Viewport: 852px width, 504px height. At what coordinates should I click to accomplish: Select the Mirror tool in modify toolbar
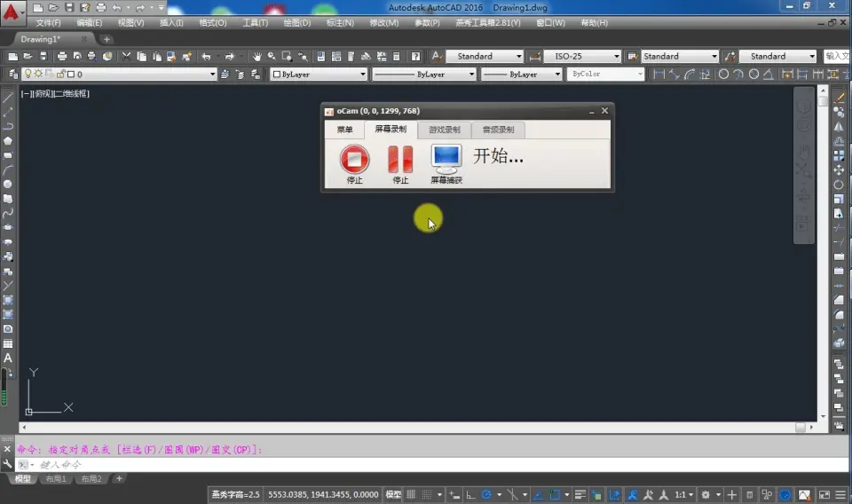(x=839, y=127)
